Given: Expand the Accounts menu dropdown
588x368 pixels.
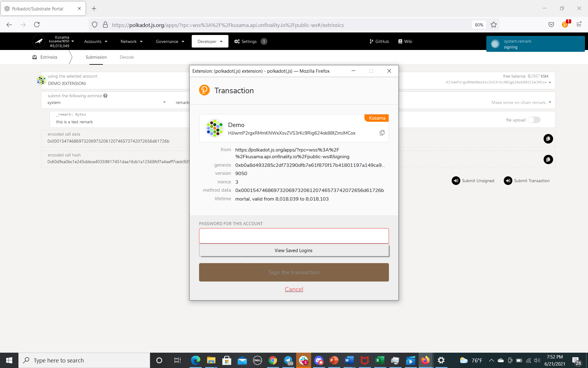Looking at the screenshot, I should [x=96, y=41].
